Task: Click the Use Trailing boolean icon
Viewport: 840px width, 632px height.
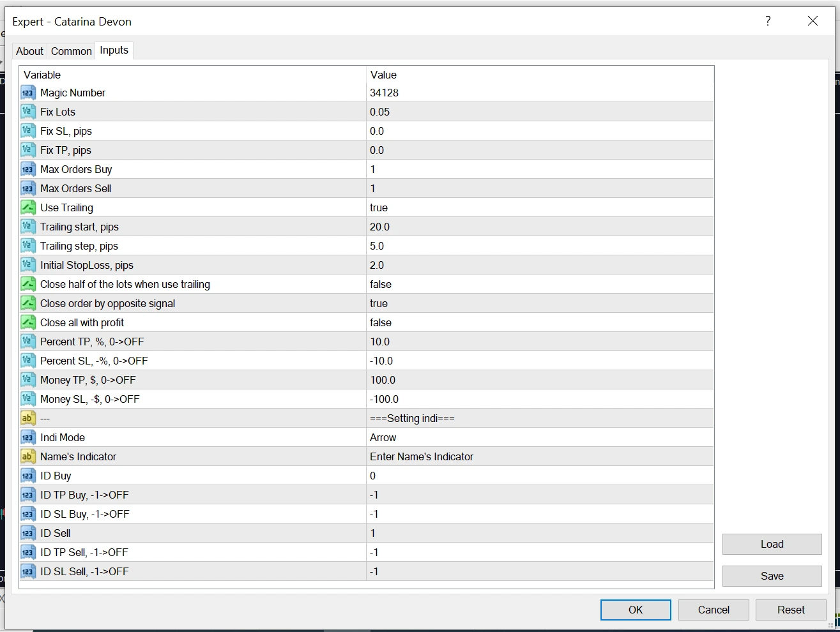Action: (x=27, y=207)
